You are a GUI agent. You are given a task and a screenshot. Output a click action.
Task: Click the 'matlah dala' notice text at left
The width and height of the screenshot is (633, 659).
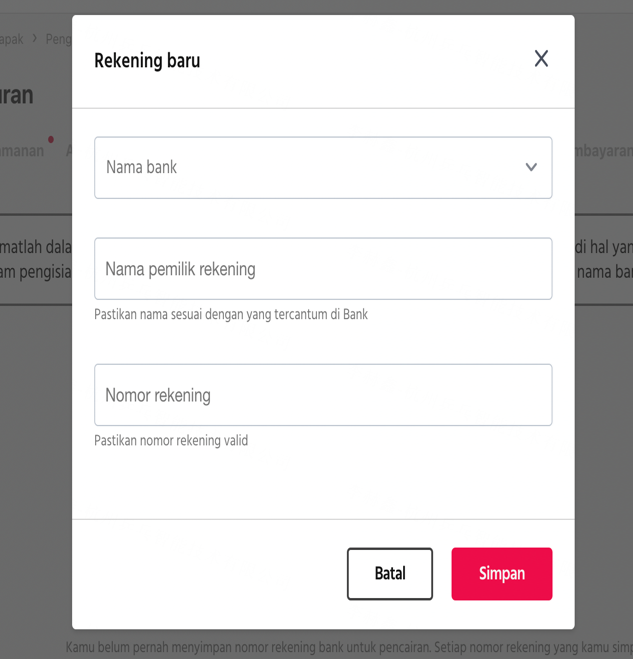(x=36, y=247)
